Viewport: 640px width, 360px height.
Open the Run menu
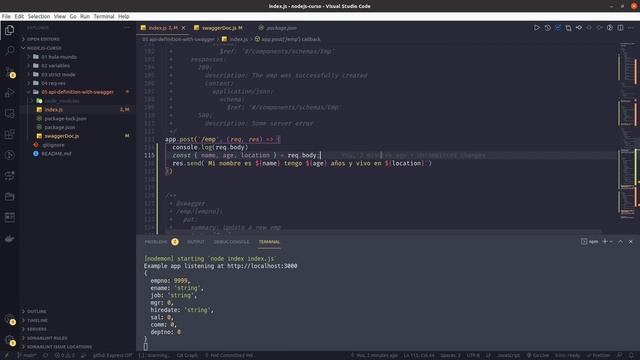[x=85, y=16]
